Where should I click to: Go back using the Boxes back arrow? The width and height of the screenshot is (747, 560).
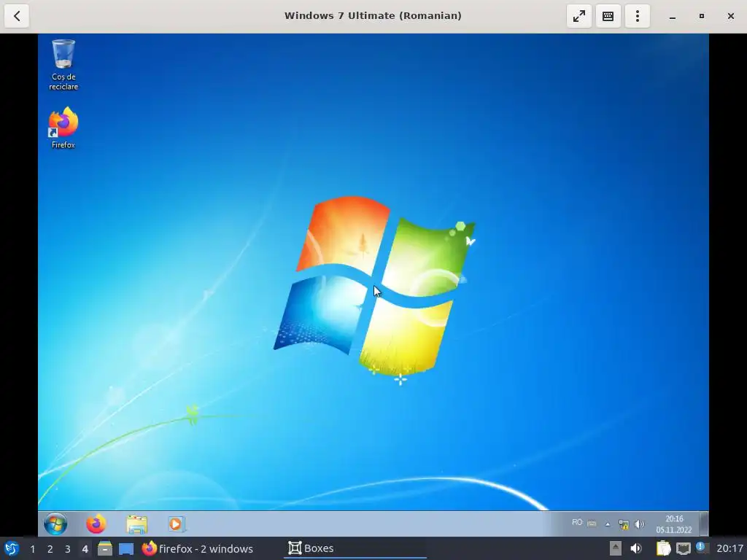click(x=17, y=16)
